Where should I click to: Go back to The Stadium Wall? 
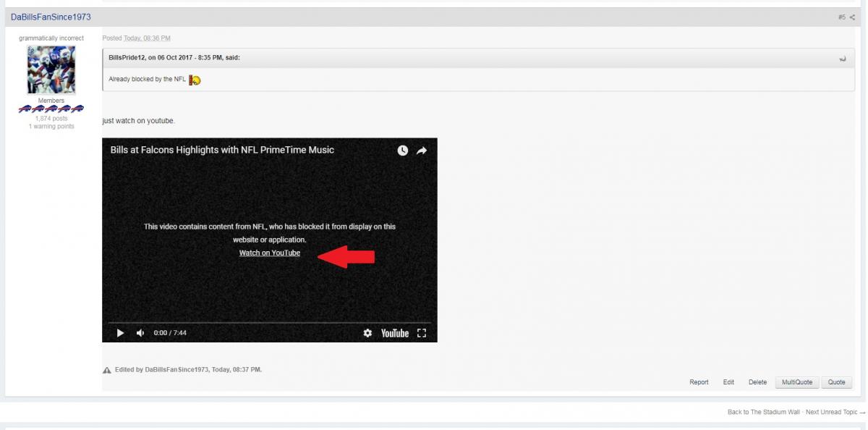763,412
